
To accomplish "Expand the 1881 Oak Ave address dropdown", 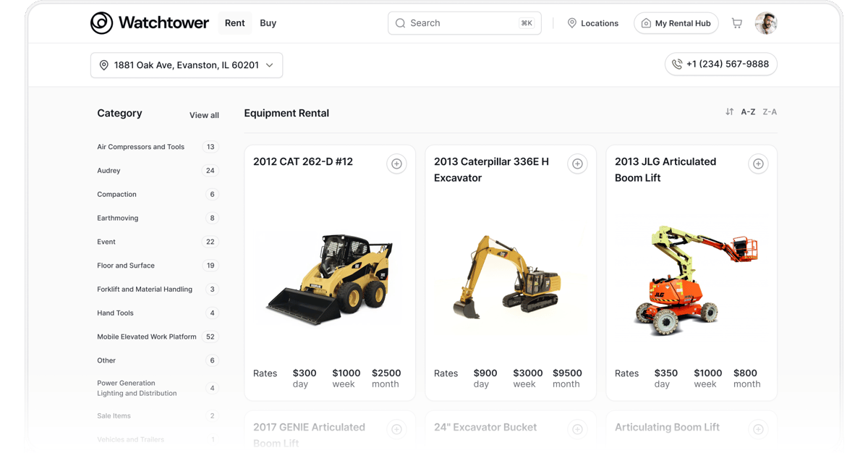I will (x=187, y=65).
